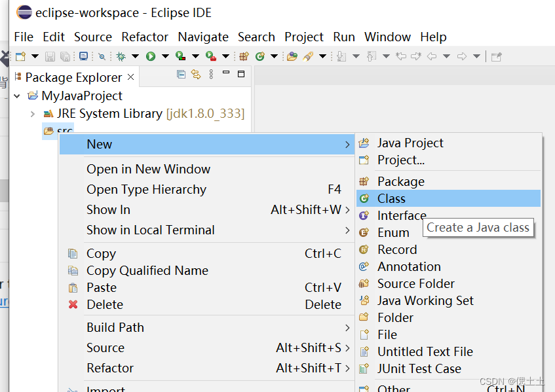Open the Window menu

click(387, 37)
